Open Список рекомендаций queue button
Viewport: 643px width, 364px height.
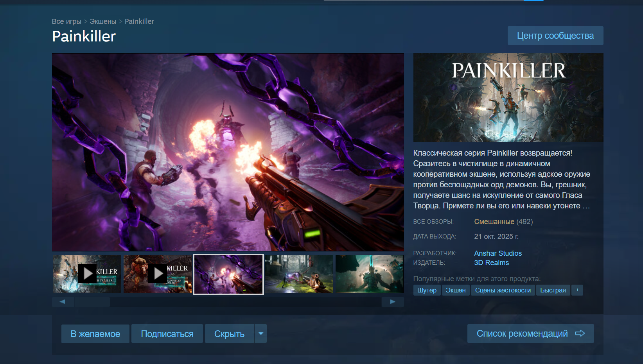click(x=531, y=334)
